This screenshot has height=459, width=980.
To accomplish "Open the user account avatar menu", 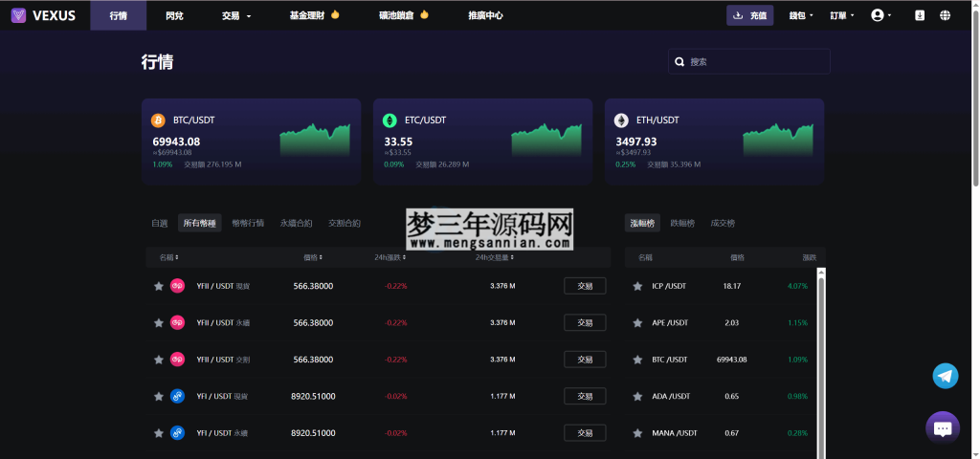I will pos(881,15).
